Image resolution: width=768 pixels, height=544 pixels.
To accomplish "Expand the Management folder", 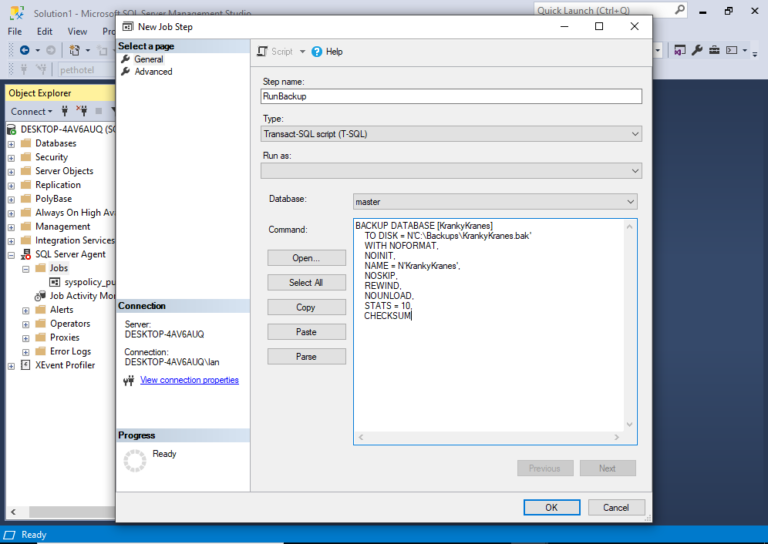I will 11,227.
